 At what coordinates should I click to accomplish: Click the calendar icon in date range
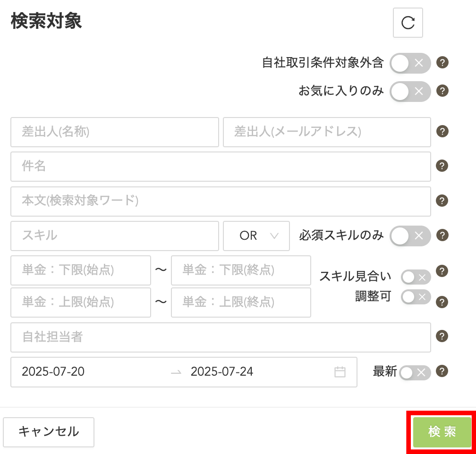340,372
